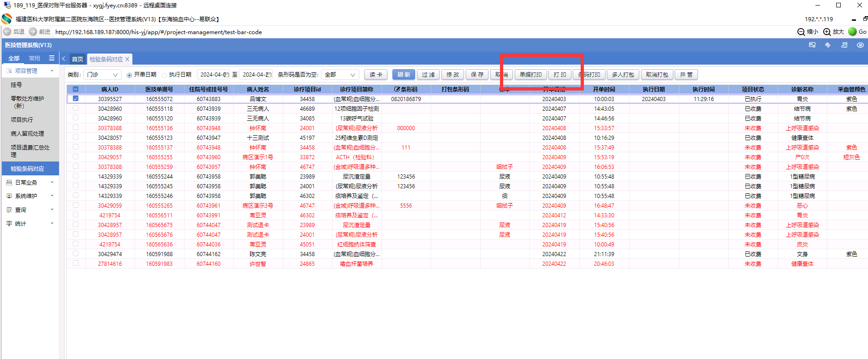
Task: Click the 并管 button
Action: [686, 75]
